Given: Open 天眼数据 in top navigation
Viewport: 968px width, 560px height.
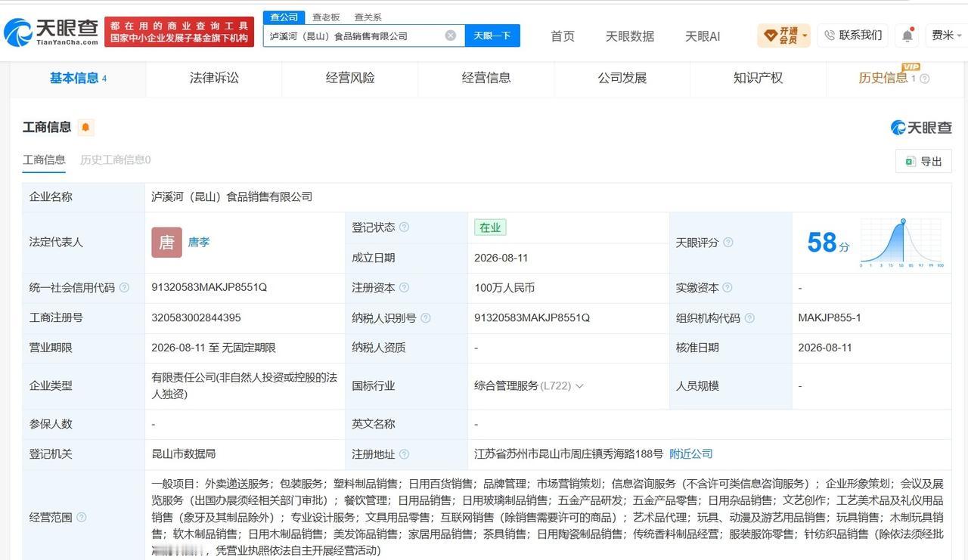Looking at the screenshot, I should pyautogui.click(x=630, y=36).
